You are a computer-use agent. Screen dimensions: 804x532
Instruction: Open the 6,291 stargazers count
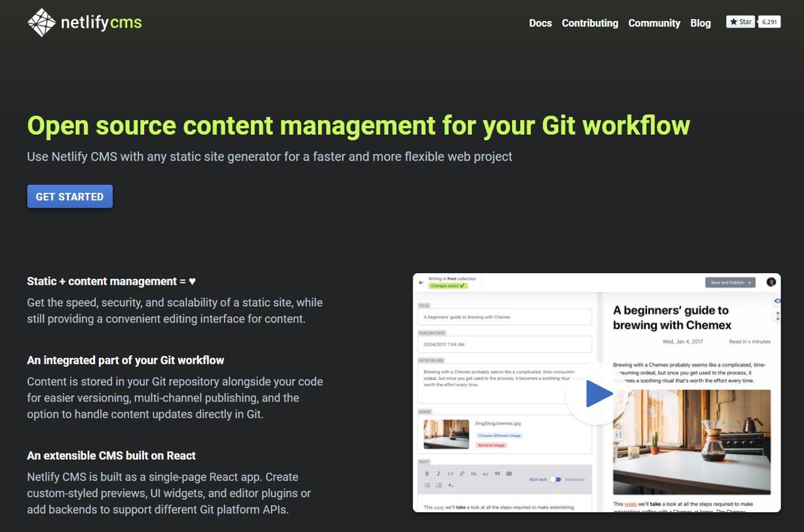pos(769,22)
